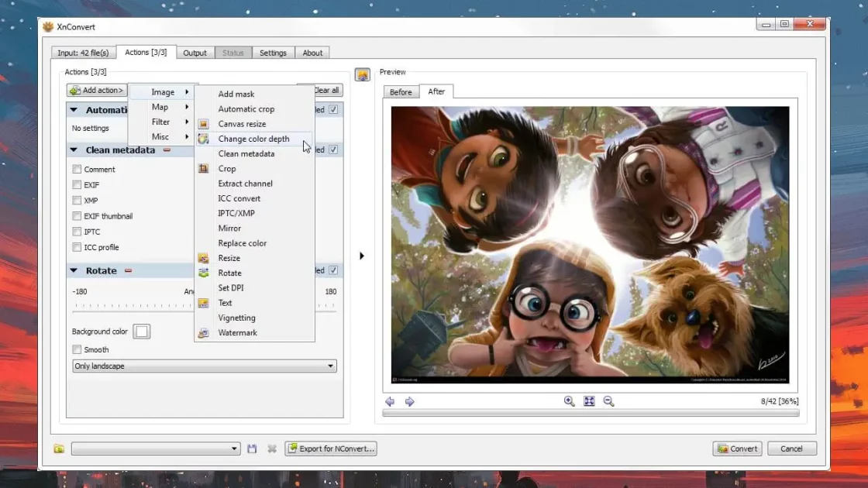Viewport: 868px width, 488px height.
Task: Choose Change color depth from menu
Action: coord(253,139)
